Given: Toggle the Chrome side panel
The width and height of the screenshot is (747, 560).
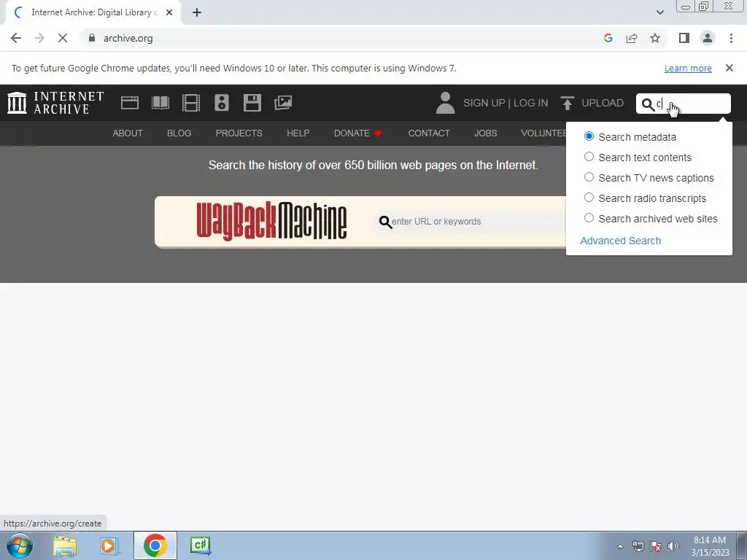Looking at the screenshot, I should click(684, 38).
